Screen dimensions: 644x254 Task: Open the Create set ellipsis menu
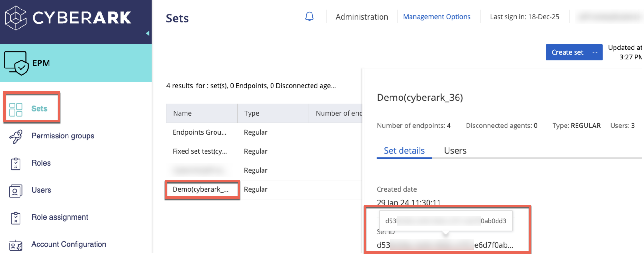(595, 52)
